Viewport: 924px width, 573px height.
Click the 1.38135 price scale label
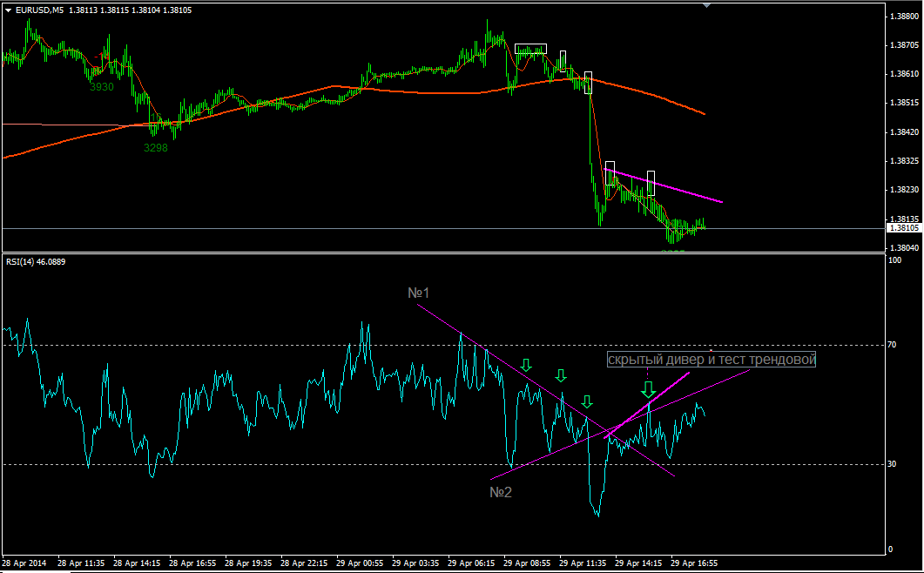click(905, 219)
